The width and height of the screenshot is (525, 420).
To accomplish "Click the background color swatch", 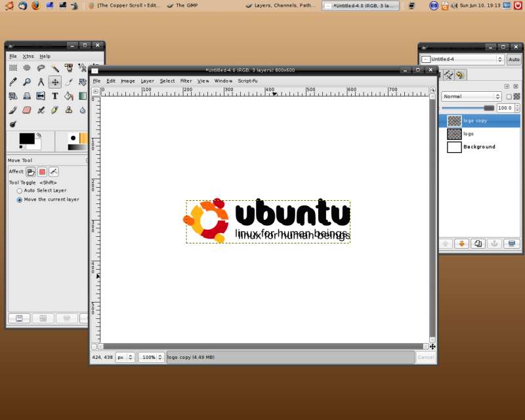I will [x=37, y=146].
